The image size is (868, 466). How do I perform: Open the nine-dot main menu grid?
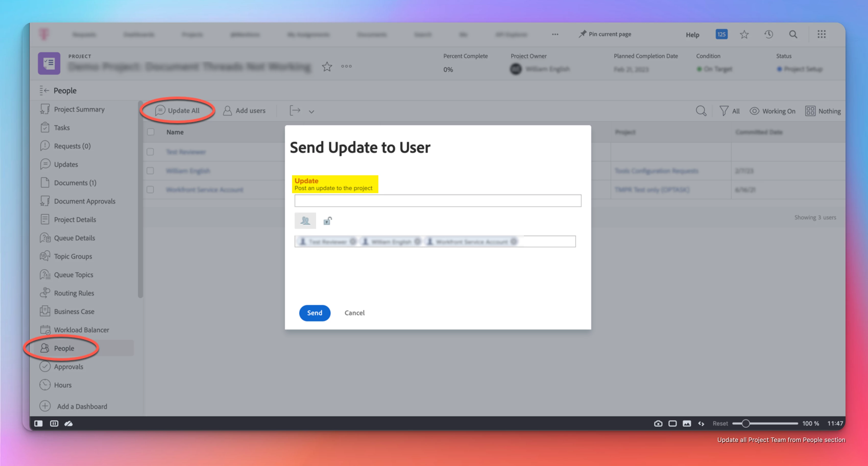tap(822, 34)
